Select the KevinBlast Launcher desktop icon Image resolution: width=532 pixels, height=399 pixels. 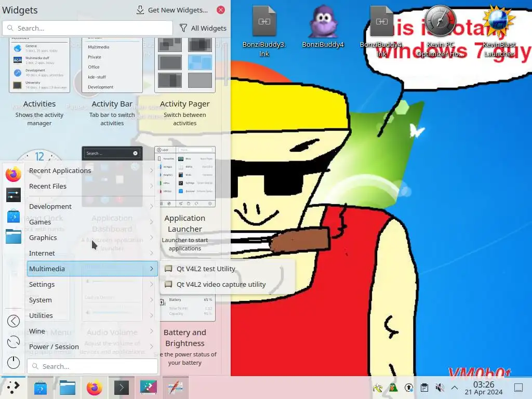(499, 31)
